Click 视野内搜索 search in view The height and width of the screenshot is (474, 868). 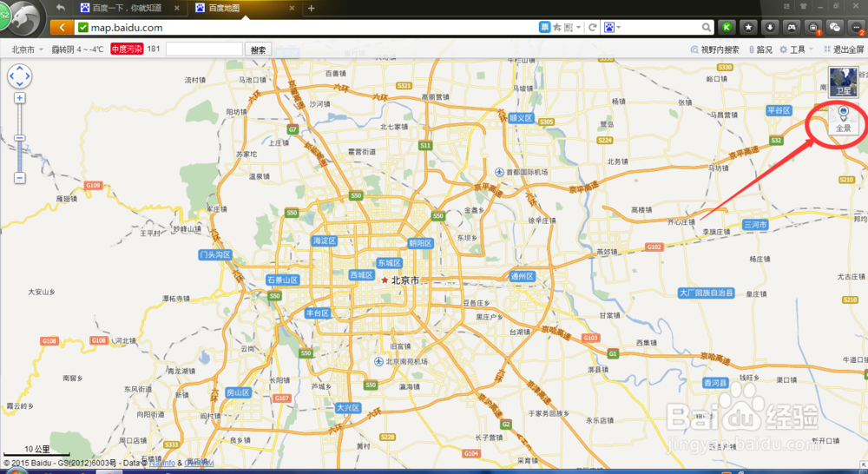(714, 49)
